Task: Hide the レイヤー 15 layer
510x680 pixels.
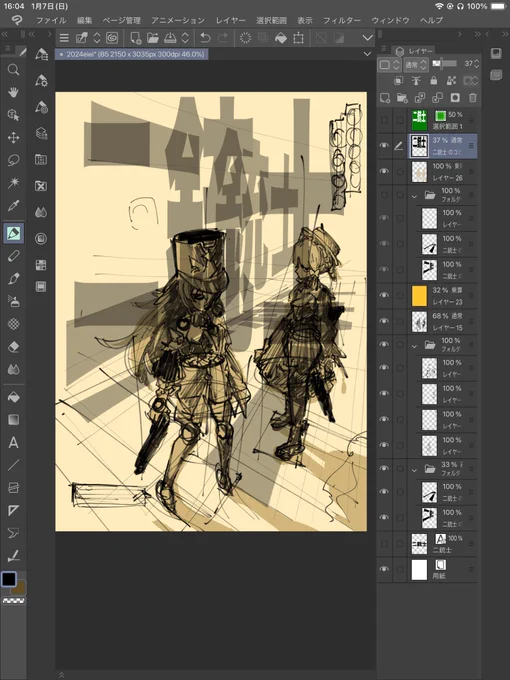Action: [384, 321]
